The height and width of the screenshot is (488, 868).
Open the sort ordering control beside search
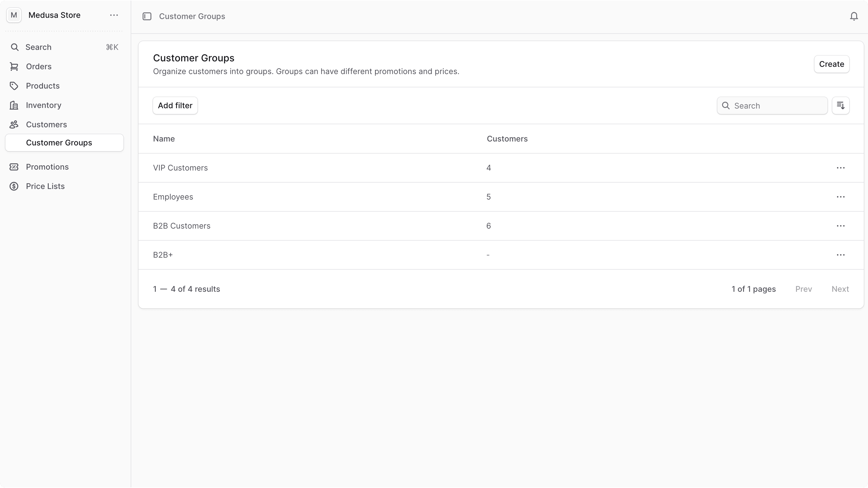pyautogui.click(x=841, y=106)
